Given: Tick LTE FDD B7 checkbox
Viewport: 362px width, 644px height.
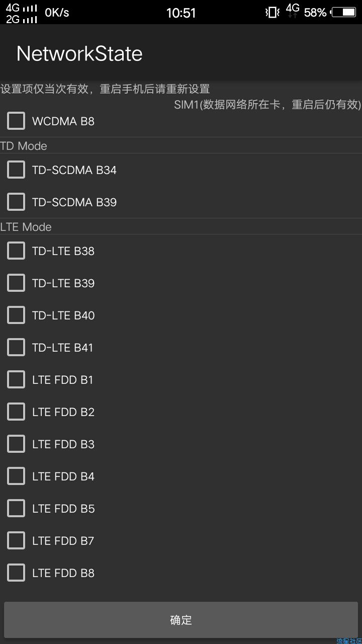Looking at the screenshot, I should click(16, 540).
